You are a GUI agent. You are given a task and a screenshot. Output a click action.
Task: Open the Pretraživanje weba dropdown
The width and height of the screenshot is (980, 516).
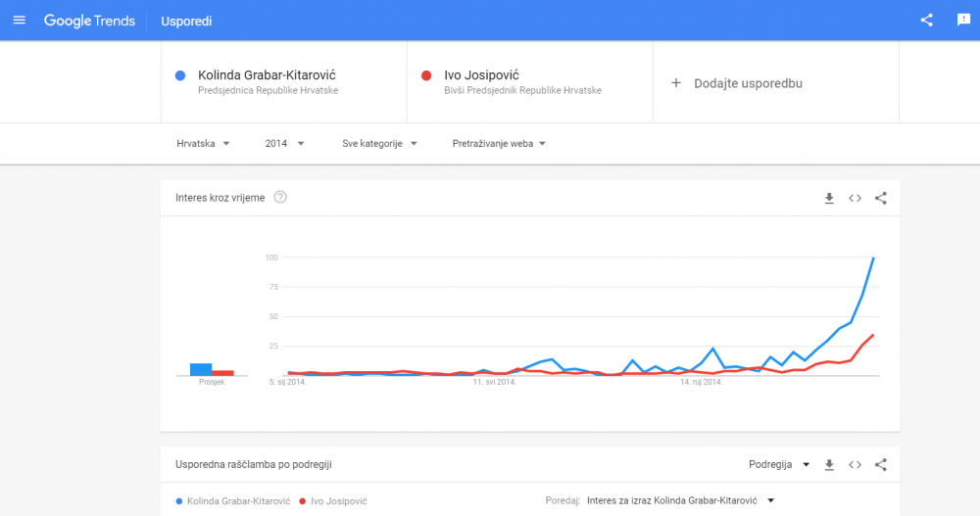(499, 144)
